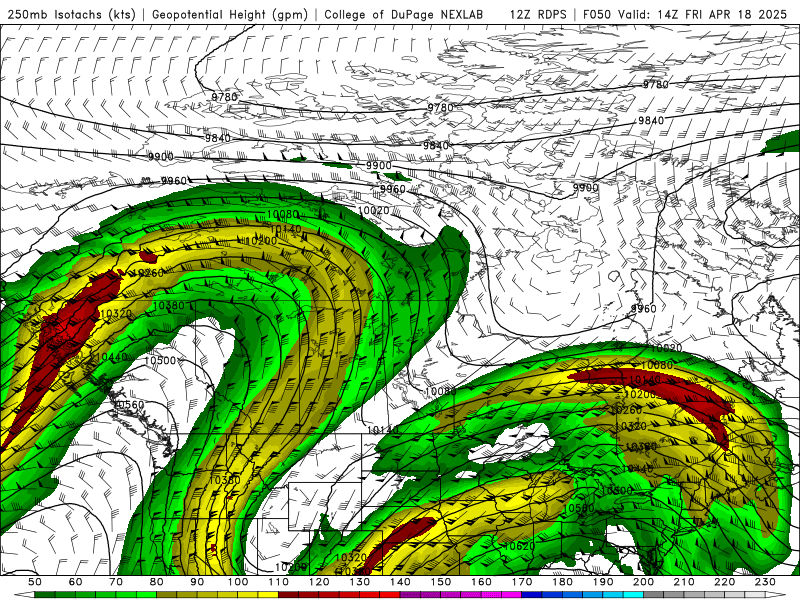The width and height of the screenshot is (800, 600).
Task: Click the 70 label on the color scale
Action: click(x=116, y=582)
